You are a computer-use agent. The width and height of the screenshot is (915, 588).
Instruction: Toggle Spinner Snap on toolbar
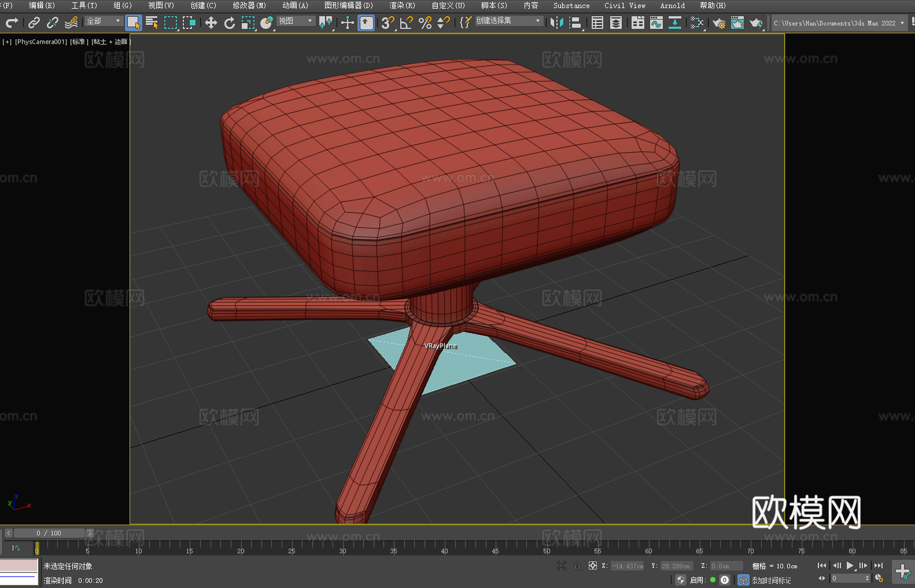[x=444, y=23]
